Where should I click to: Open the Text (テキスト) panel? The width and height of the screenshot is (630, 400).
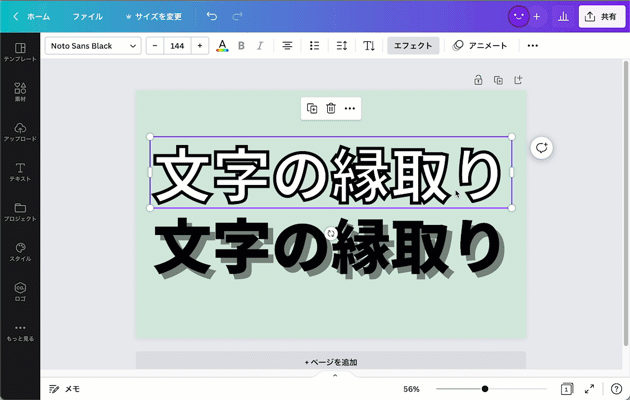[x=20, y=172]
